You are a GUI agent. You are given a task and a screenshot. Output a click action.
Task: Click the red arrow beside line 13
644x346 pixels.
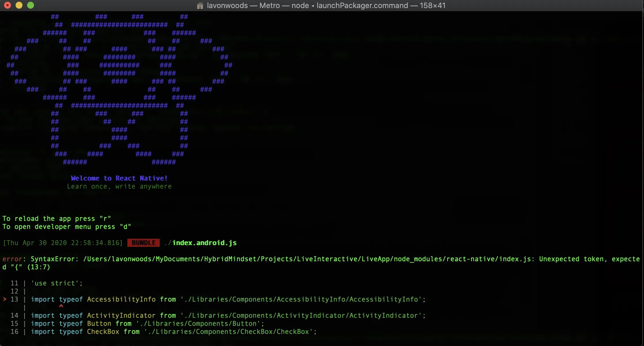pyautogui.click(x=5, y=299)
